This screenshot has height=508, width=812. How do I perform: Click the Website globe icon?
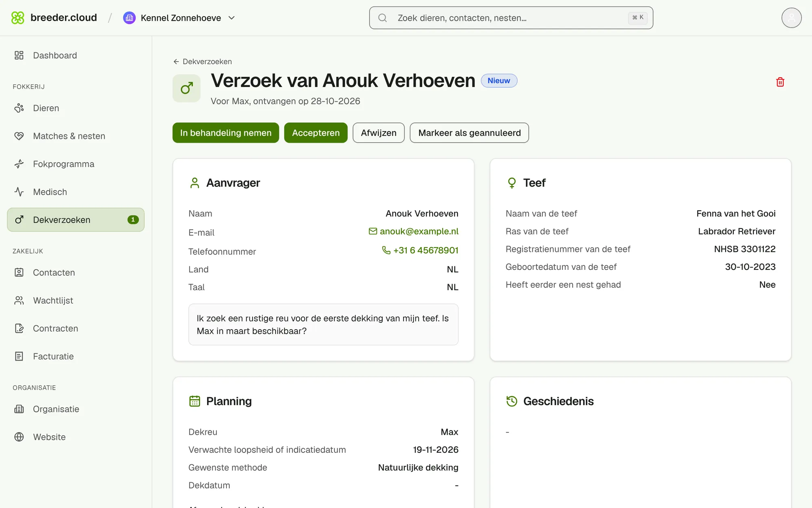point(19,437)
